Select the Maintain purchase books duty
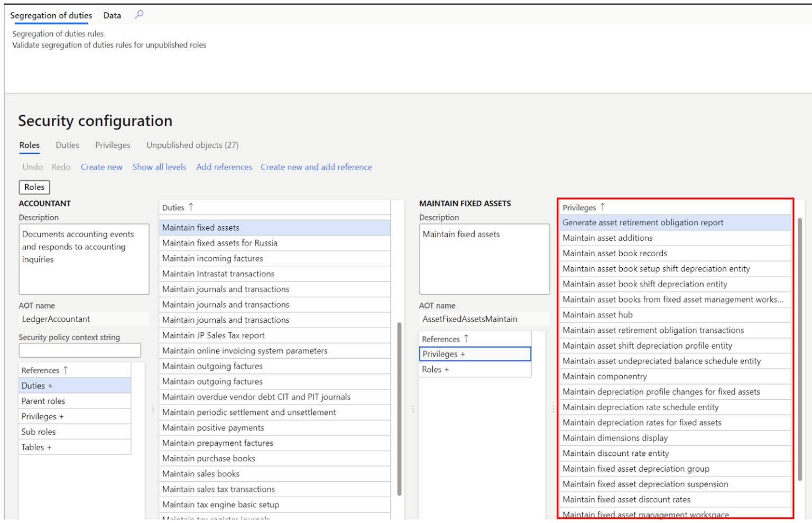Screen dimensions: 812x523 (x=208, y=458)
